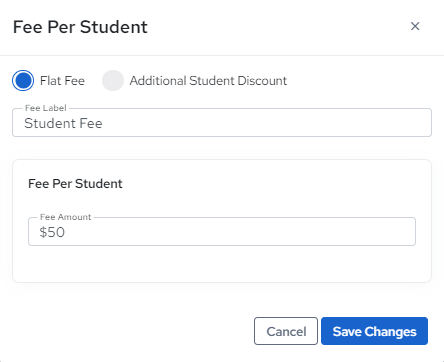
Task: Save Changes to the student fee
Action: pyautogui.click(x=374, y=331)
